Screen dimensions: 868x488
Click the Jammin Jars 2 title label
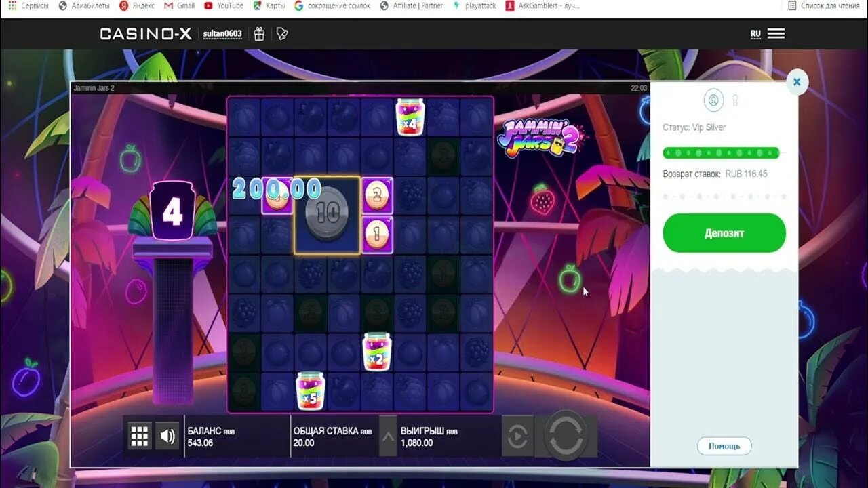94,88
